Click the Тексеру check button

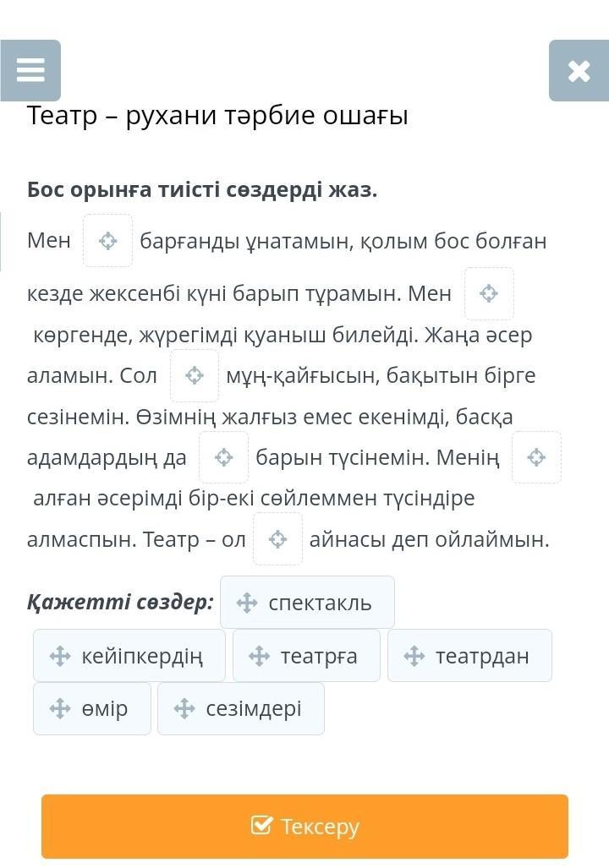pos(304,826)
